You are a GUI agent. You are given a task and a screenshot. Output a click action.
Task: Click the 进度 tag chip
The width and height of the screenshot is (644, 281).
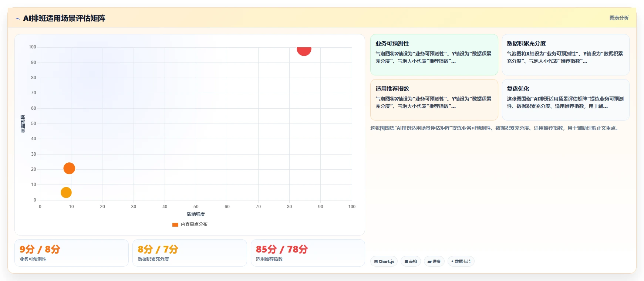(434, 261)
